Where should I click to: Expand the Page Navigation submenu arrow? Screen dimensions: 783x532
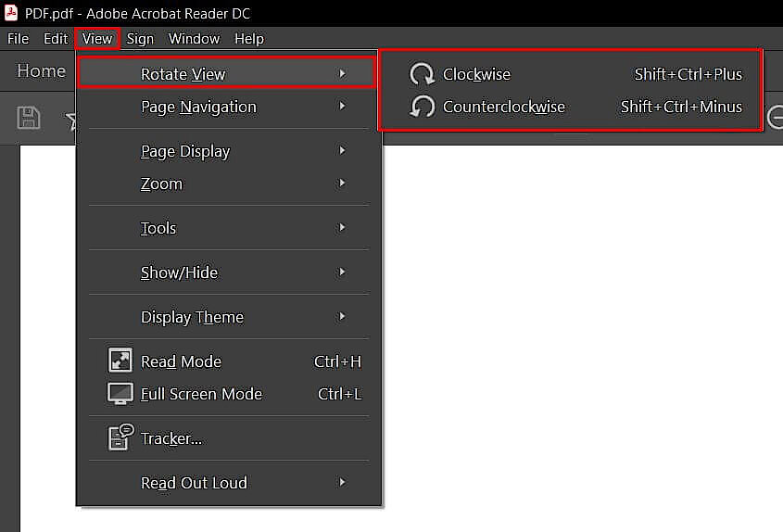[342, 107]
